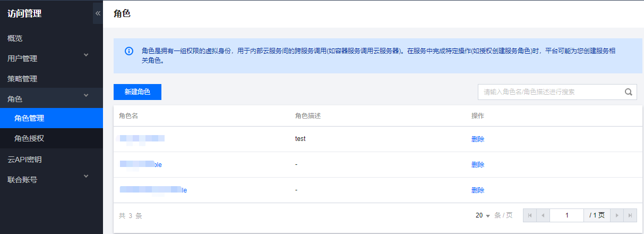Viewport: 644px width, 234px height.
Task: Jump to the last page of roles
Action: coord(630,215)
